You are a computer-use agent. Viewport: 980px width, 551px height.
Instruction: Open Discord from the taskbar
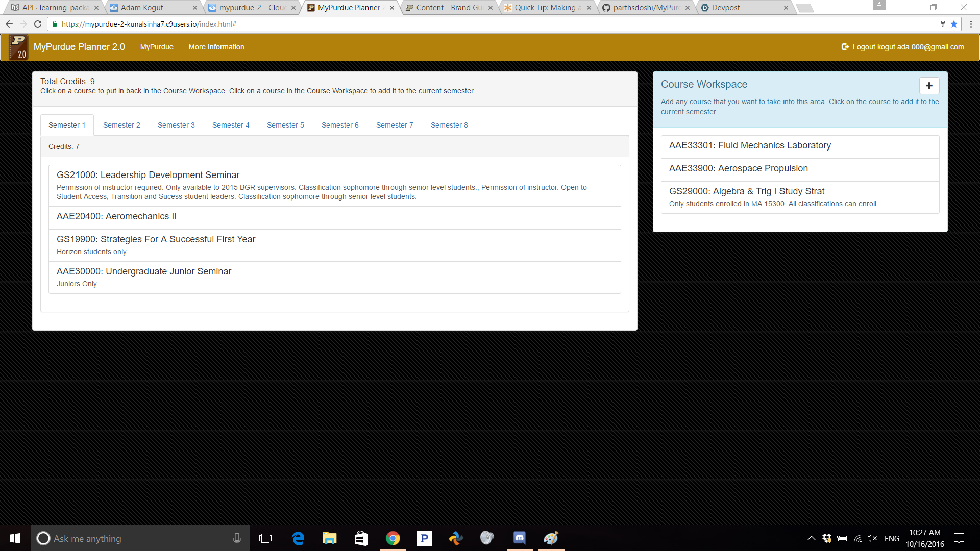(x=519, y=538)
